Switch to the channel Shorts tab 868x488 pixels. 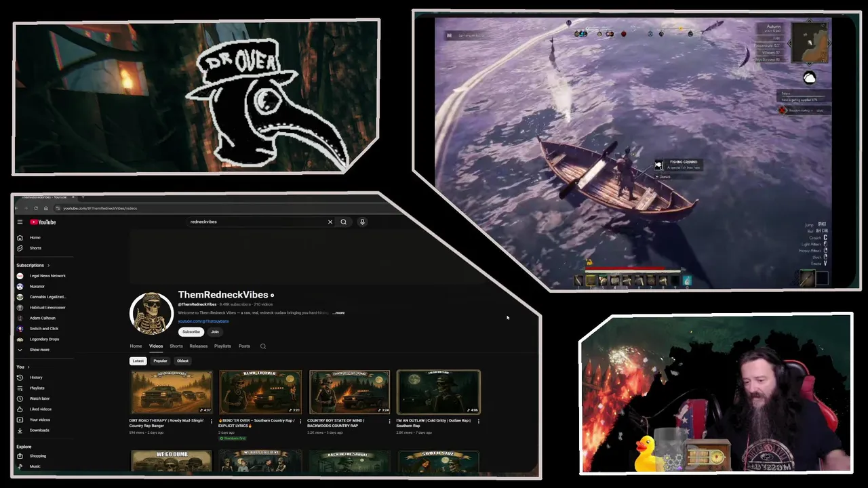pos(176,346)
